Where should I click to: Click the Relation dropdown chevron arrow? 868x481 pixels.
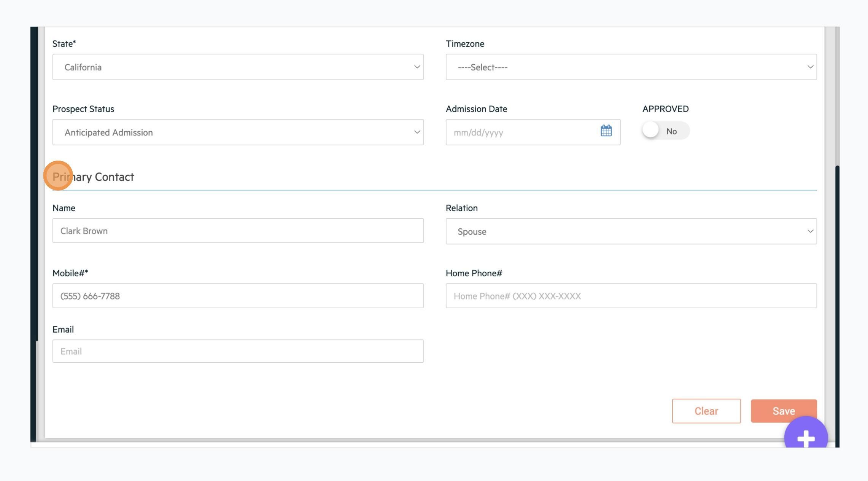(810, 231)
